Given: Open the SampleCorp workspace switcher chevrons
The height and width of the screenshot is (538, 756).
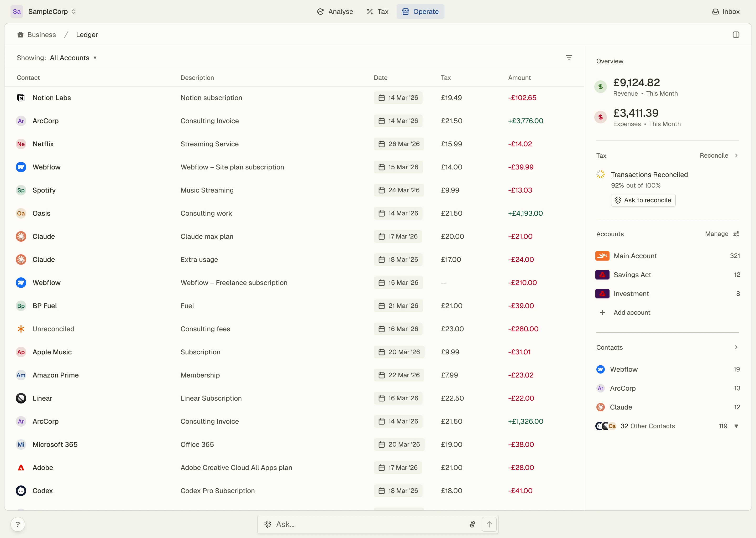Looking at the screenshot, I should tap(73, 12).
